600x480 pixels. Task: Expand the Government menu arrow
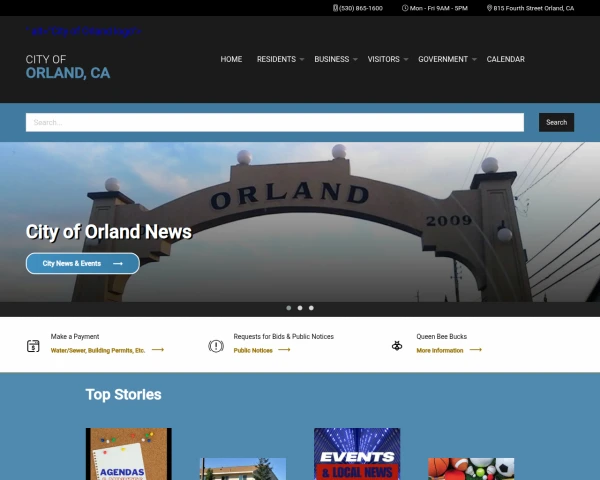click(x=474, y=59)
